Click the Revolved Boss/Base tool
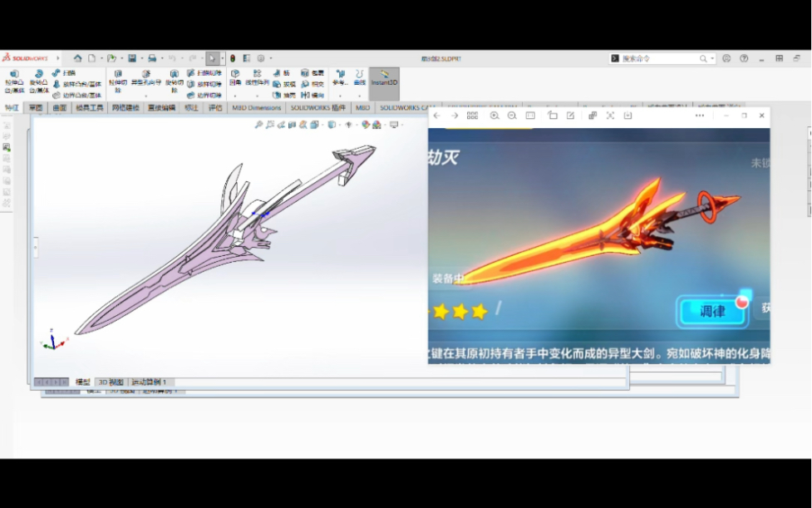Viewport: 812px width, 508px height. pos(38,81)
